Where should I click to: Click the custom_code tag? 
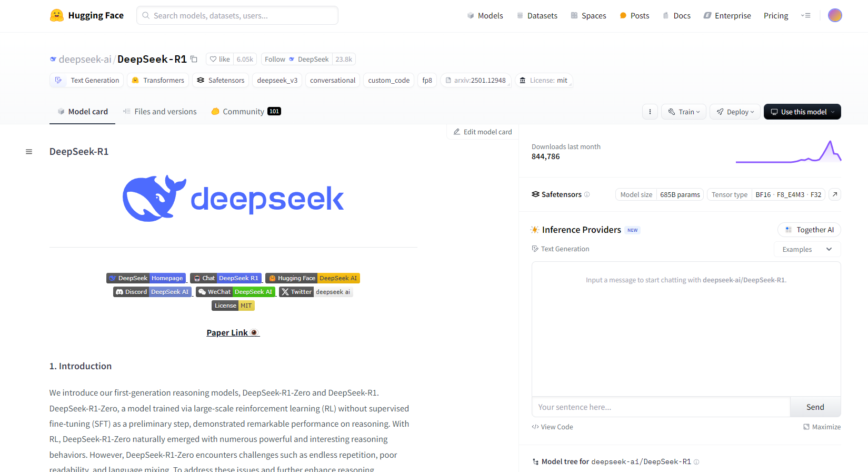pos(389,80)
